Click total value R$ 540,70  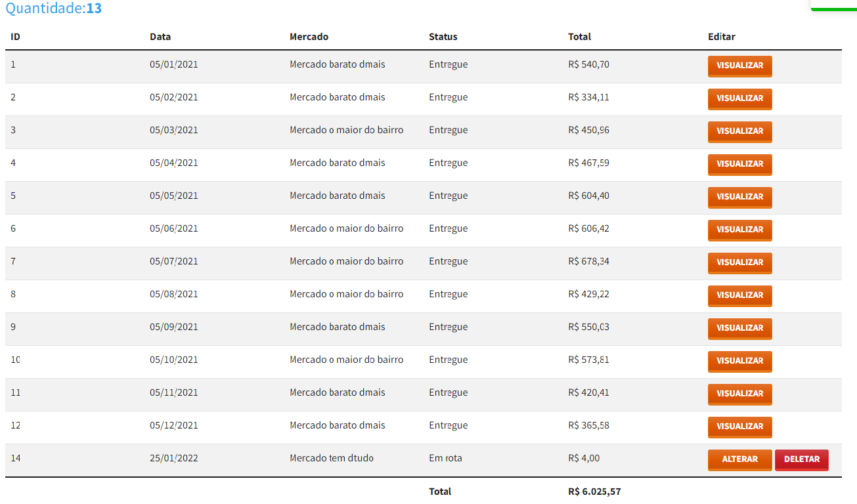pos(588,64)
